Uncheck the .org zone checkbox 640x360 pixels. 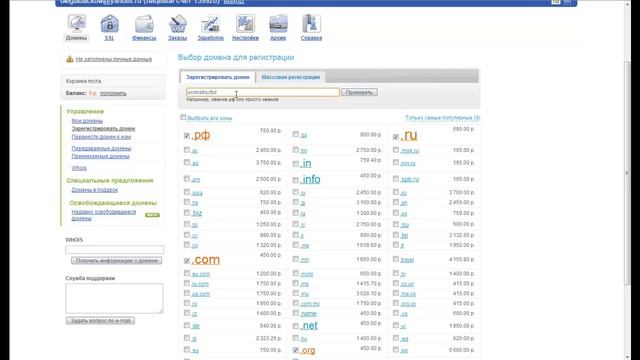click(x=296, y=350)
